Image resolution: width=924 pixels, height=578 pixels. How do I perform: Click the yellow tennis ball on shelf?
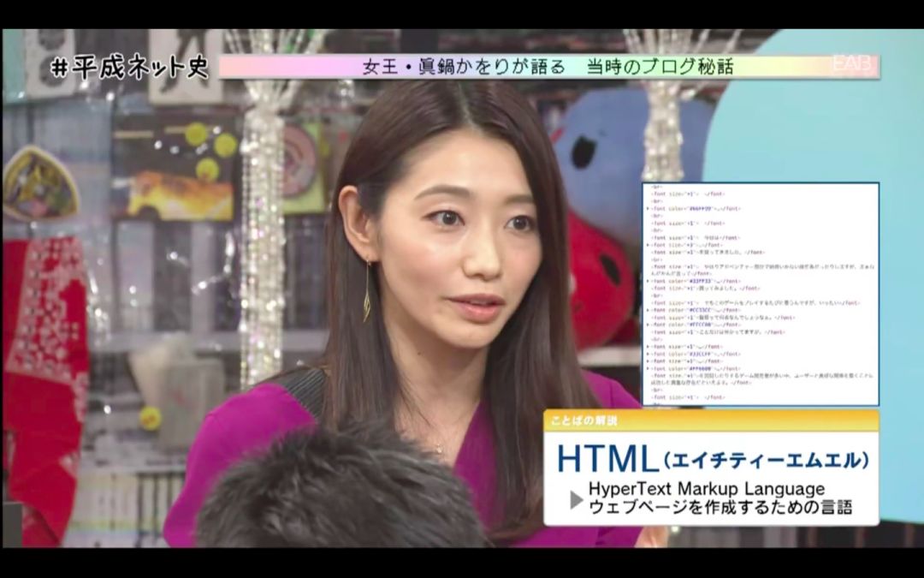pos(151,418)
